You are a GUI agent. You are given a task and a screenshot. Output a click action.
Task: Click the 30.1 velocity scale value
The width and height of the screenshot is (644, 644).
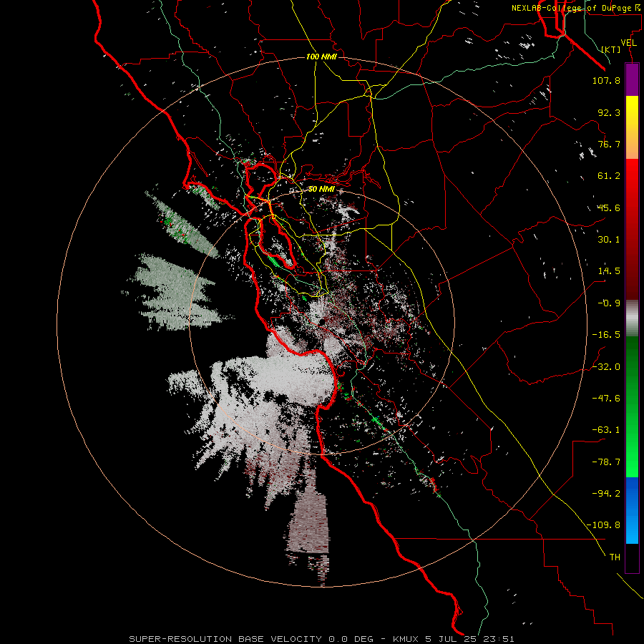click(x=609, y=240)
